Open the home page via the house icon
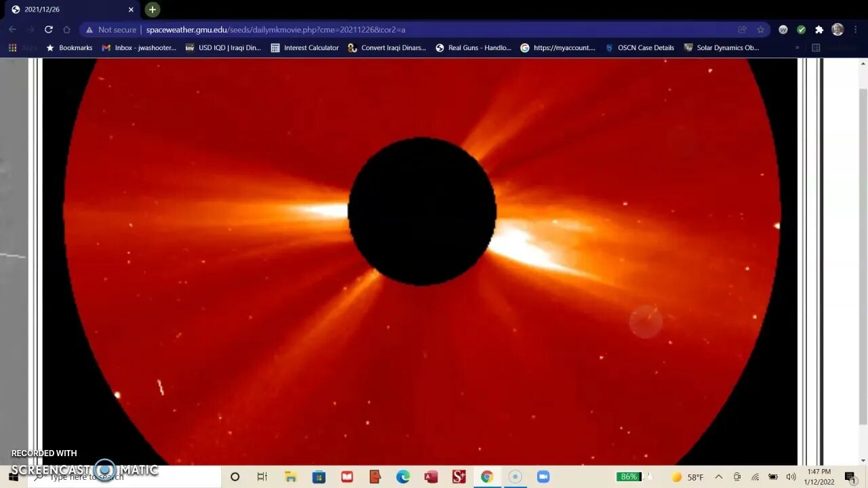Image resolution: width=868 pixels, height=488 pixels. point(66,30)
